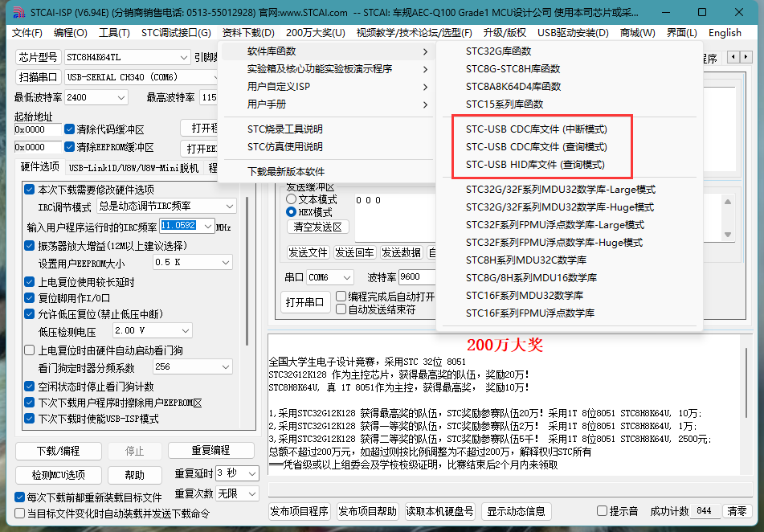This screenshot has height=532, width=764.
Task: Open 串口 COM6 dropdown in serial assistant
Action: (x=330, y=277)
